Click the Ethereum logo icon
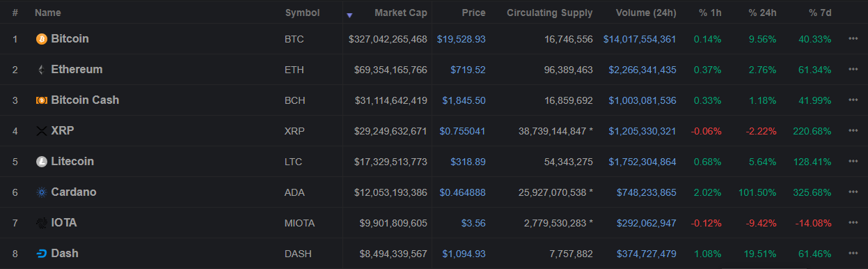The height and width of the screenshot is (269, 868). (42, 70)
